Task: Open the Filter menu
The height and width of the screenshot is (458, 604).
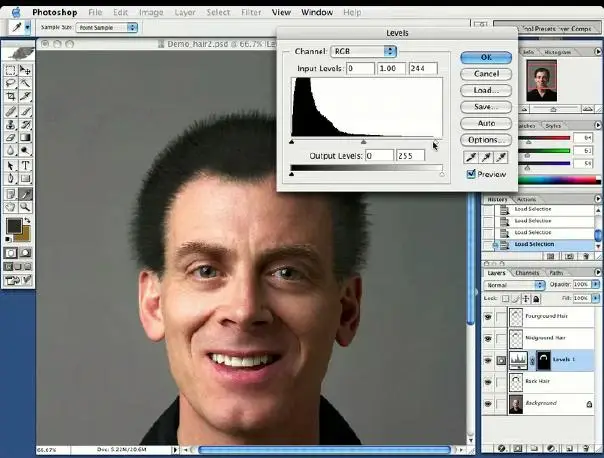Action: pos(251,12)
